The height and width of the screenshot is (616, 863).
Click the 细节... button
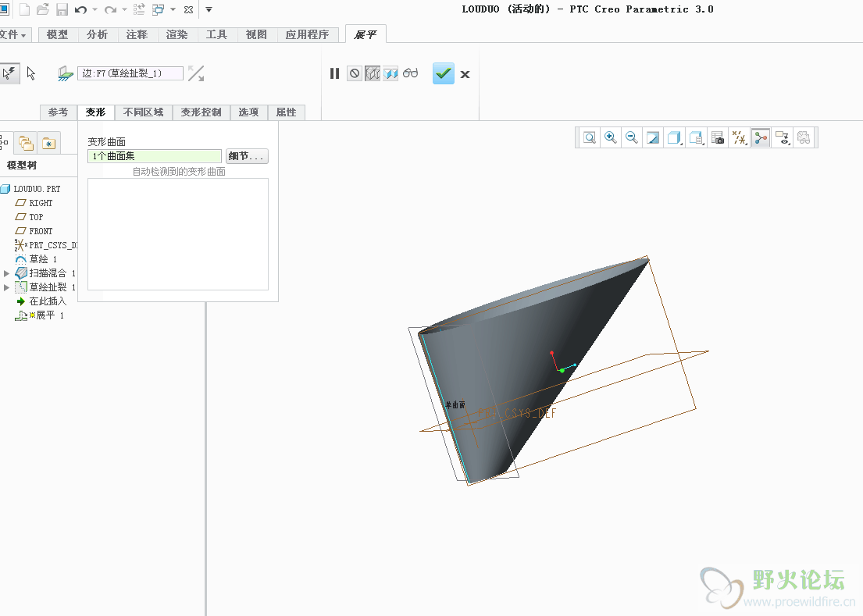pyautogui.click(x=247, y=156)
